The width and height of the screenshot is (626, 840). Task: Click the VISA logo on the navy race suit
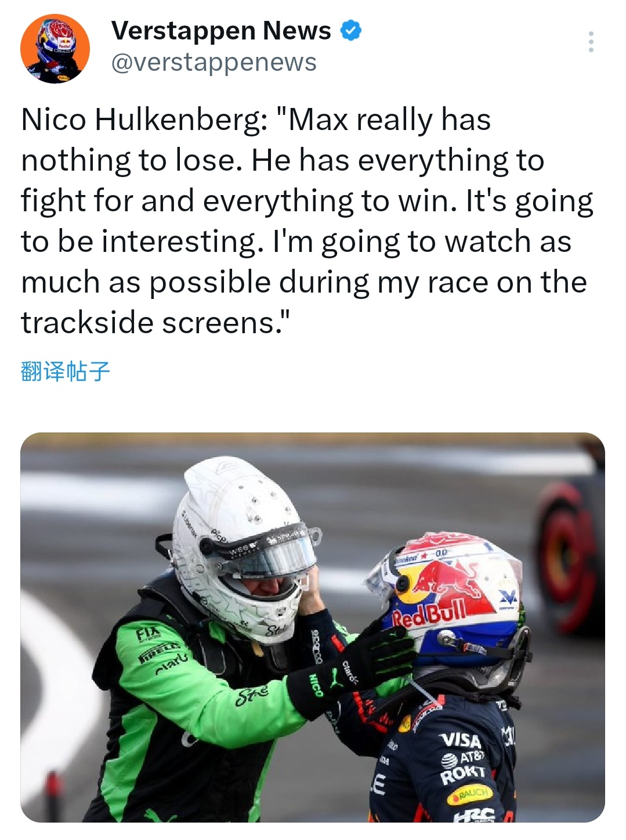(460, 740)
